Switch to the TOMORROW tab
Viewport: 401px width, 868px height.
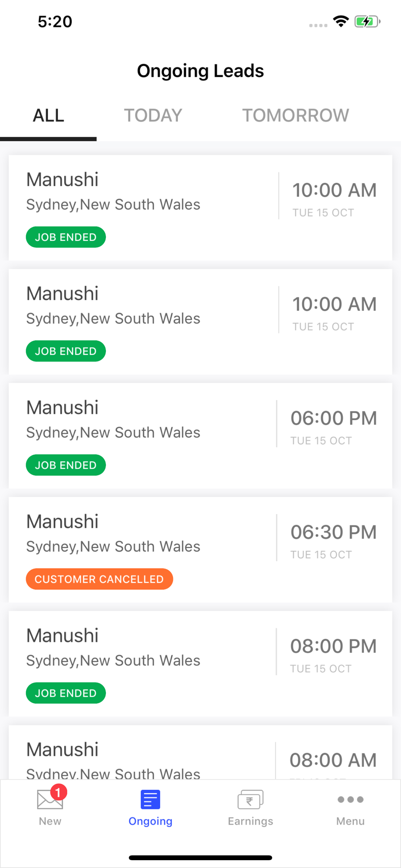(x=296, y=115)
